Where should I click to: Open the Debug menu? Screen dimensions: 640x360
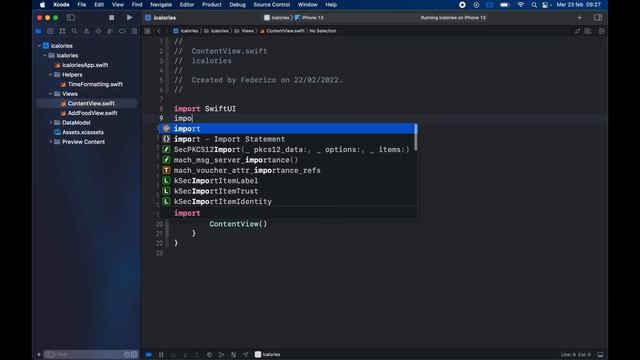(x=237, y=4)
